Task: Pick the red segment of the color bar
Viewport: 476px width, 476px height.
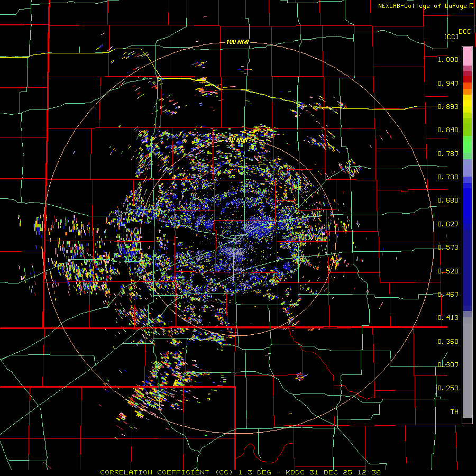Action: 467,79
